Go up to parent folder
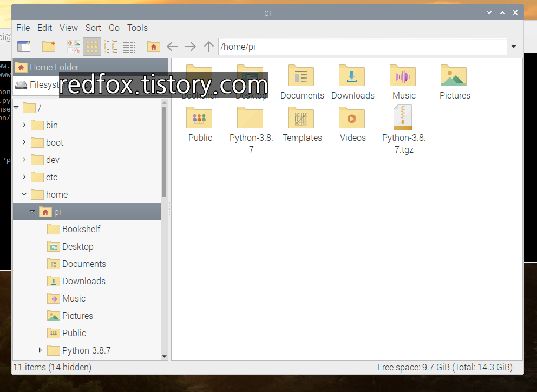Image resolution: width=537 pixels, height=392 pixels. pyautogui.click(x=208, y=46)
